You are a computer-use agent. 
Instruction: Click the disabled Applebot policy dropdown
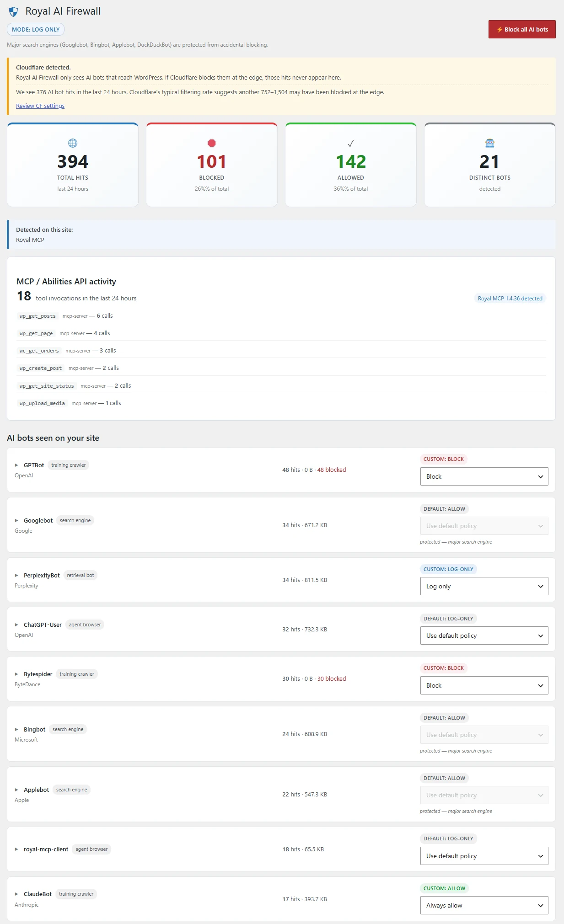pyautogui.click(x=484, y=795)
